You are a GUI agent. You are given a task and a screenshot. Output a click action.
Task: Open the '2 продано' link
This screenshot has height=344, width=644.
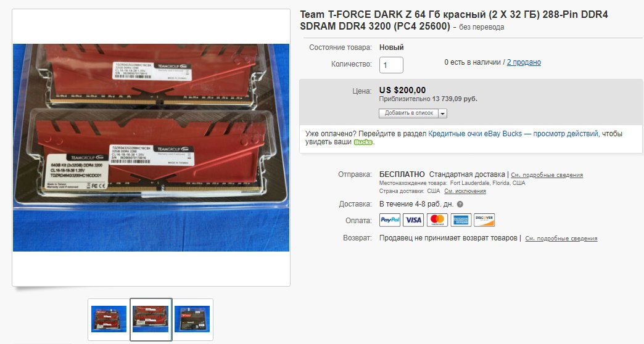(524, 62)
